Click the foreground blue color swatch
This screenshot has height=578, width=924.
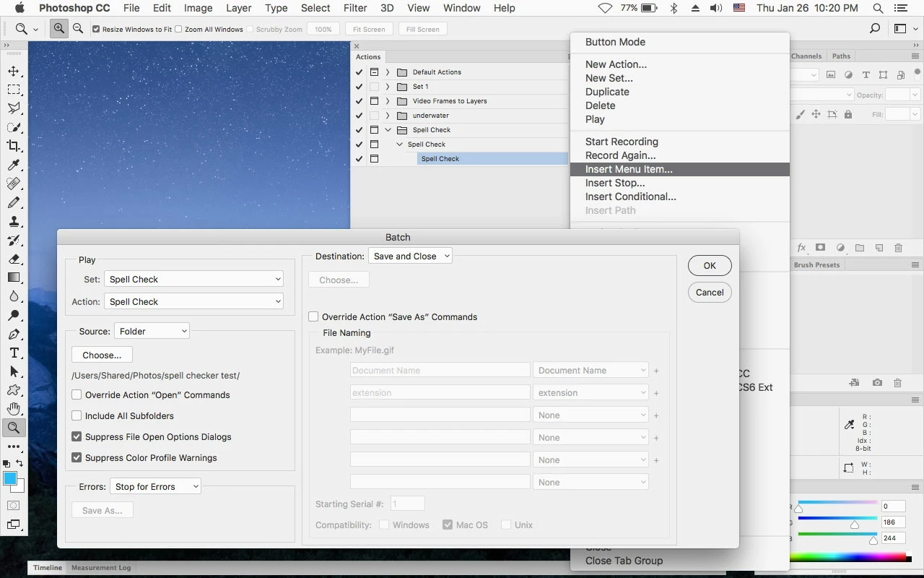[10, 479]
